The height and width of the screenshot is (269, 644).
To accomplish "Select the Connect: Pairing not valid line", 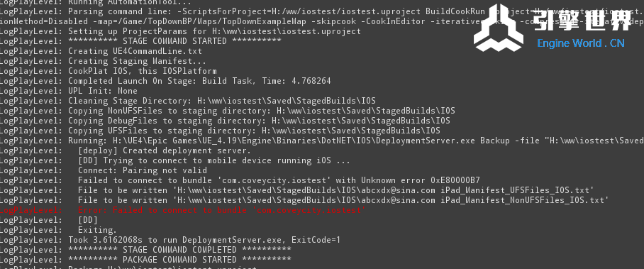I will point(104,170).
